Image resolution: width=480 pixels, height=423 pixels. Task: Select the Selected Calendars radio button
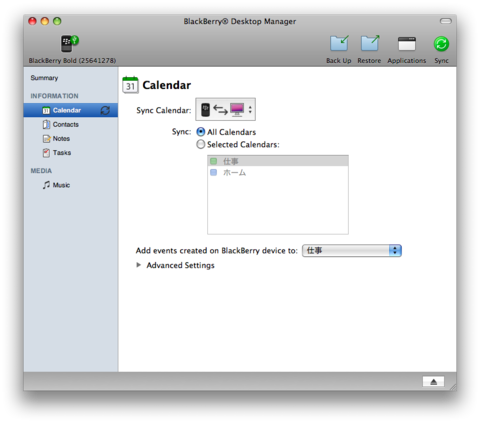[x=200, y=144]
